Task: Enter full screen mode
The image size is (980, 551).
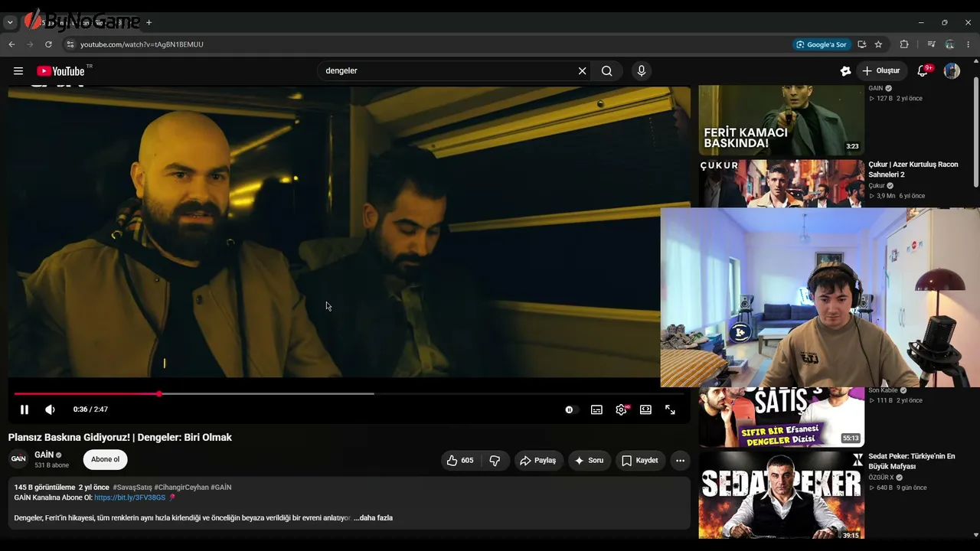Action: point(670,409)
